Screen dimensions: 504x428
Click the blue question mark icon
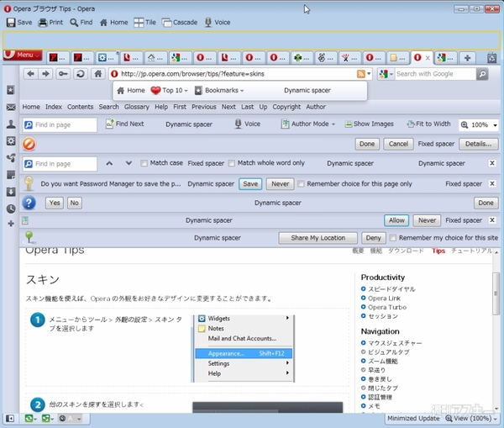coord(29,203)
